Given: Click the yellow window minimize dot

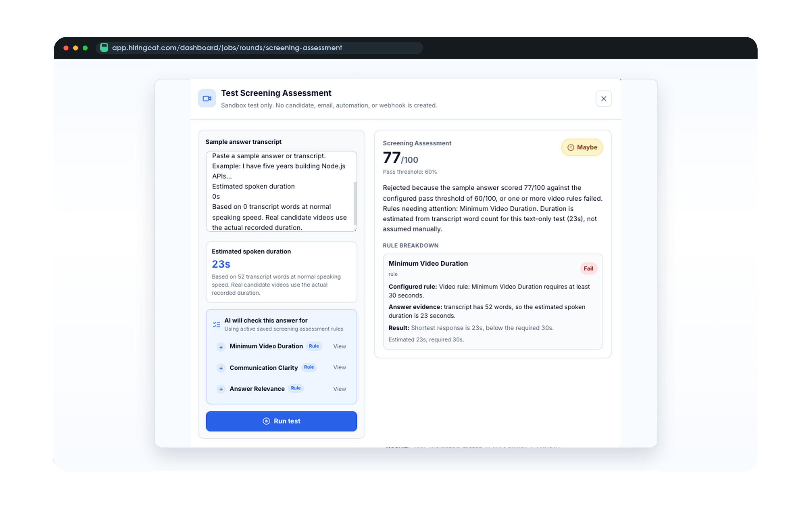Looking at the screenshot, I should (x=76, y=48).
